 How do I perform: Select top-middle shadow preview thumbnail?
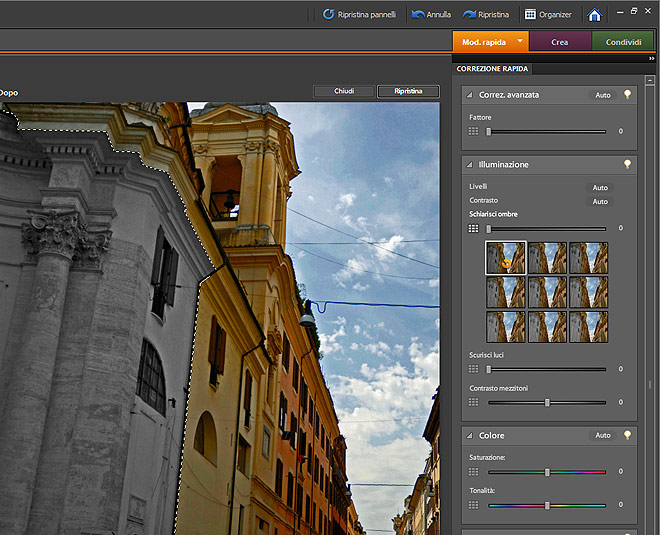click(547, 258)
